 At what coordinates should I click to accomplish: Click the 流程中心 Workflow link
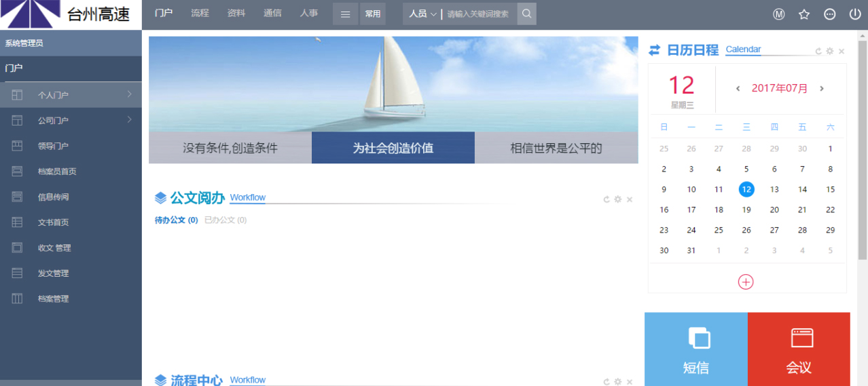247,380
